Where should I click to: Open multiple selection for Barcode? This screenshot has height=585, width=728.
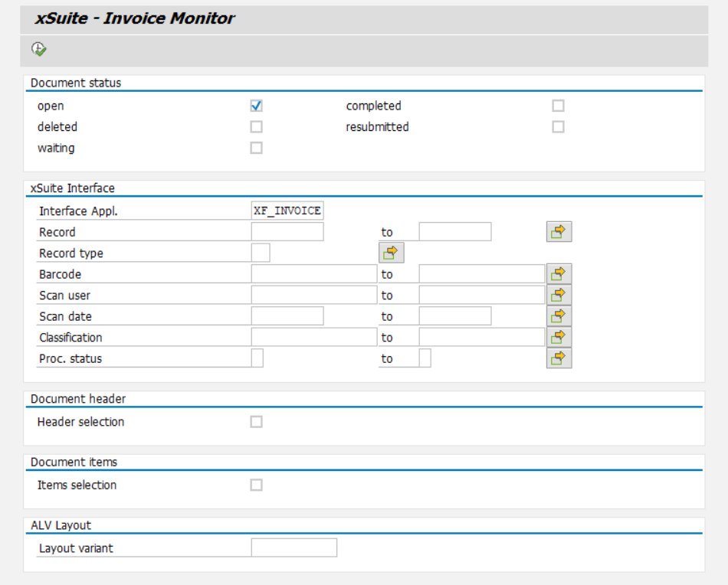(x=559, y=272)
